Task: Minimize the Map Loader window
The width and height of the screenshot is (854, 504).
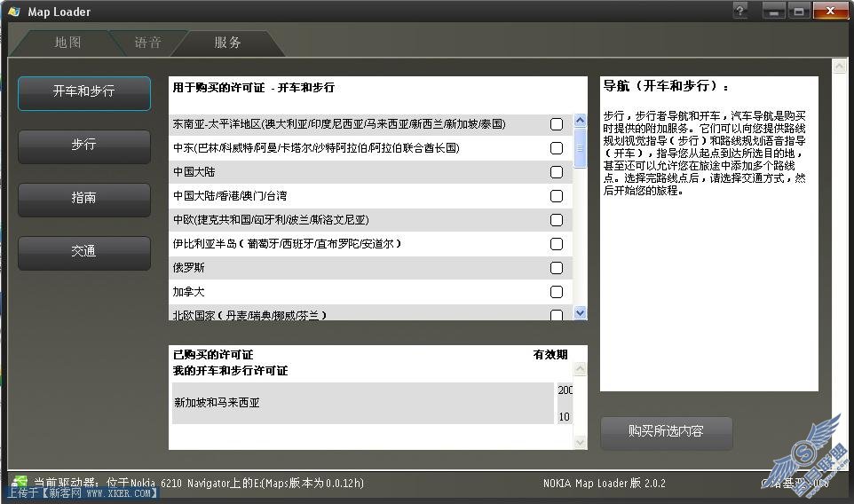Action: pyautogui.click(x=774, y=11)
